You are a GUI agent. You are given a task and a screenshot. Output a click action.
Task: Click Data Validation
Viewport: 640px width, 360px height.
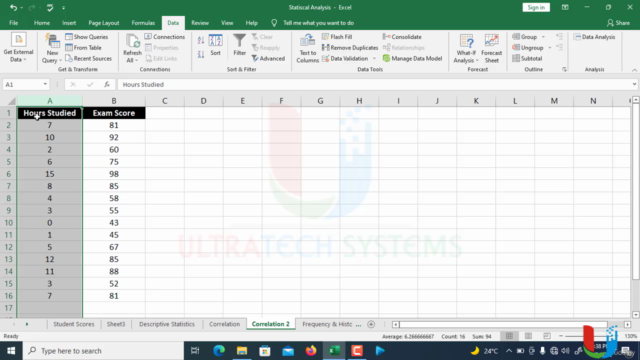tap(345, 58)
